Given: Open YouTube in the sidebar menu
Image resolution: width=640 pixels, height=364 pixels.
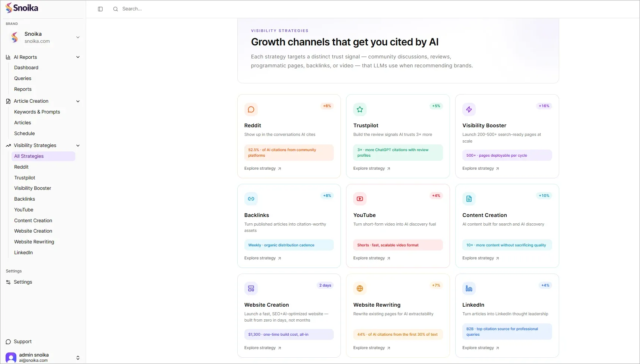Looking at the screenshot, I should pyautogui.click(x=23, y=210).
